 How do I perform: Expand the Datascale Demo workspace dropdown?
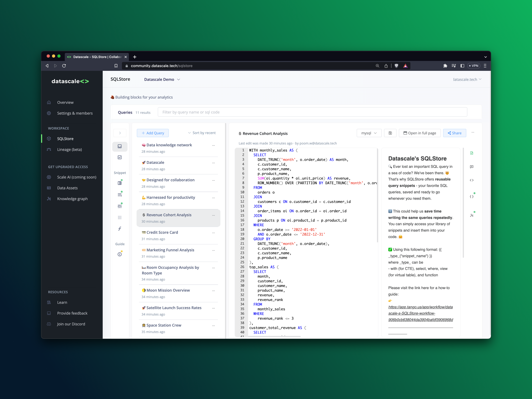[x=162, y=79]
